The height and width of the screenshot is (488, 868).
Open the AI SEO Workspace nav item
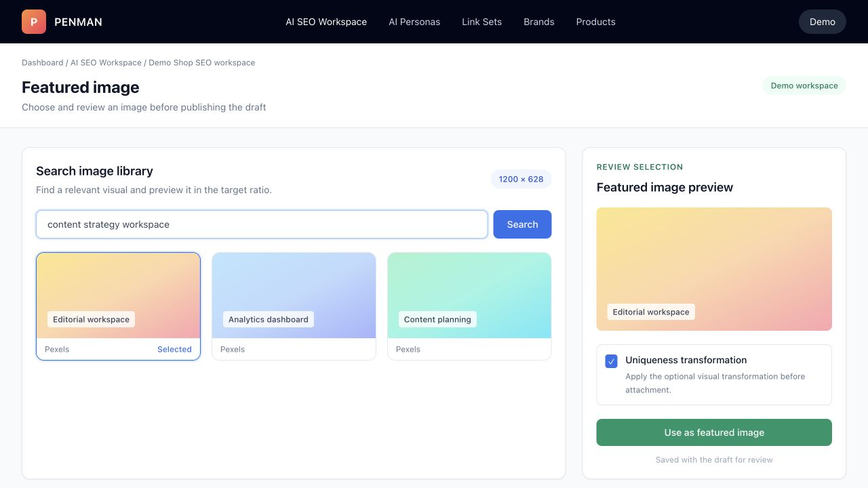point(326,22)
